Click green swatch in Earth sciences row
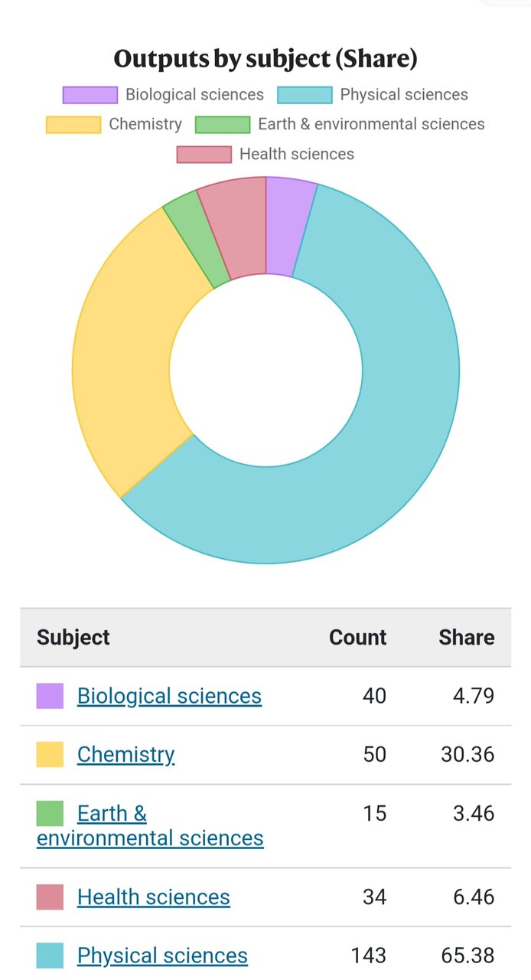 (x=50, y=813)
